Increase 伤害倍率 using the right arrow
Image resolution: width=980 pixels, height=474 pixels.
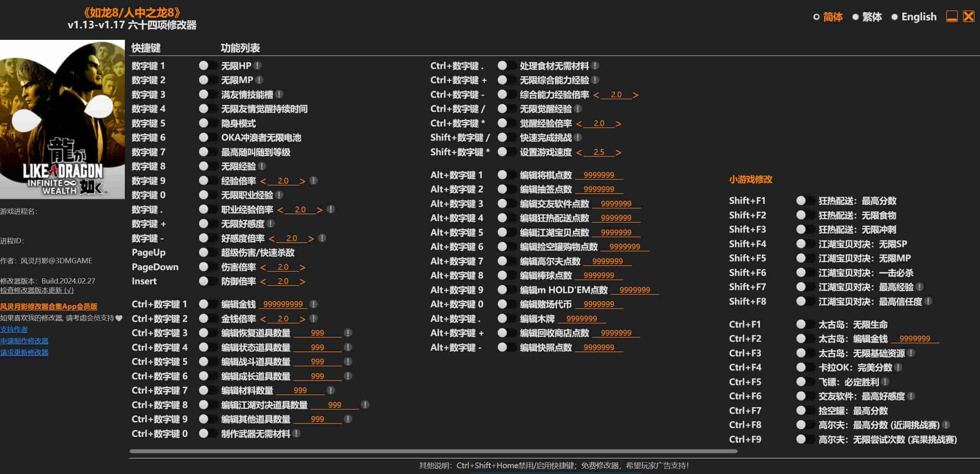pos(302,267)
